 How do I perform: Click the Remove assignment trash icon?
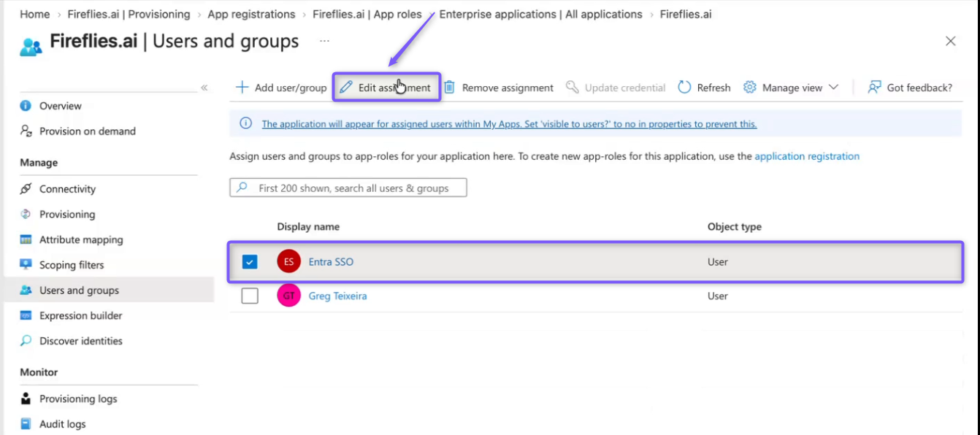click(x=450, y=88)
